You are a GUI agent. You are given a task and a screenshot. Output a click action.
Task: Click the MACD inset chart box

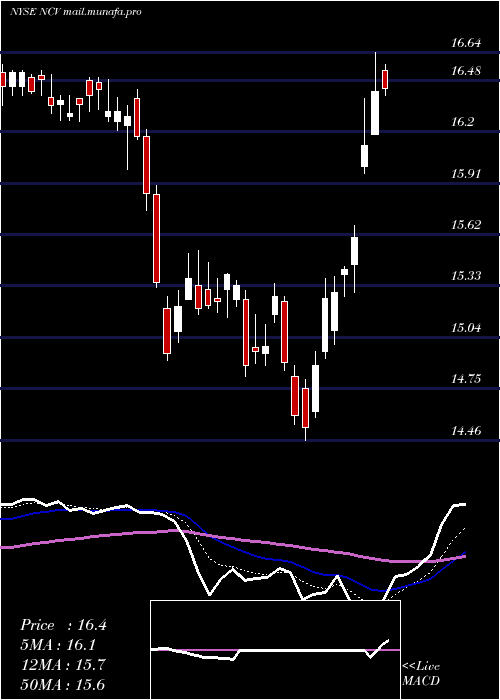click(275, 650)
